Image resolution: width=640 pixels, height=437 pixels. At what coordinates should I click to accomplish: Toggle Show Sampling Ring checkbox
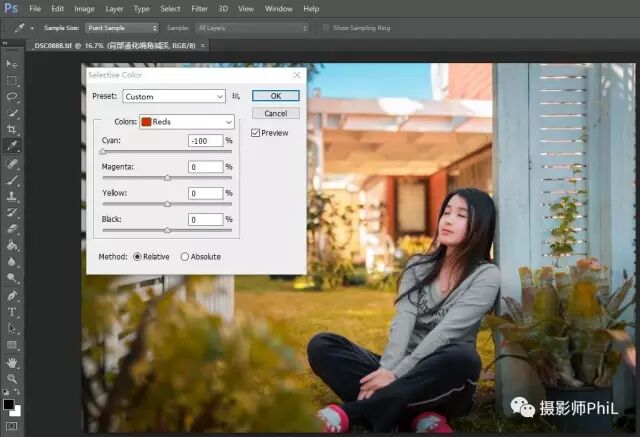click(x=325, y=28)
